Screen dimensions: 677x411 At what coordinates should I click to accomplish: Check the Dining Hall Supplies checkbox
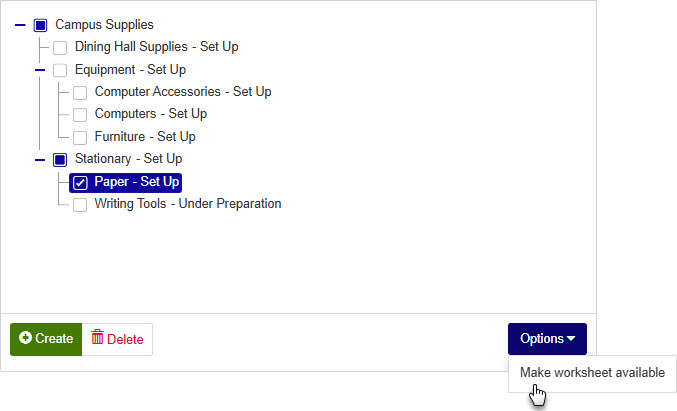(x=61, y=47)
